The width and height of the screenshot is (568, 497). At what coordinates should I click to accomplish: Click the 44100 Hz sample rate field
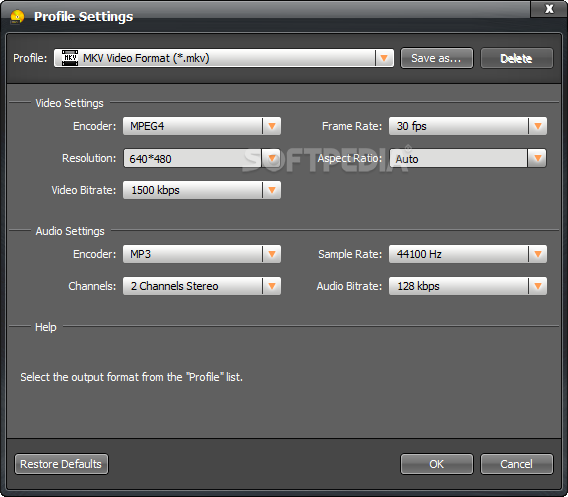468,254
